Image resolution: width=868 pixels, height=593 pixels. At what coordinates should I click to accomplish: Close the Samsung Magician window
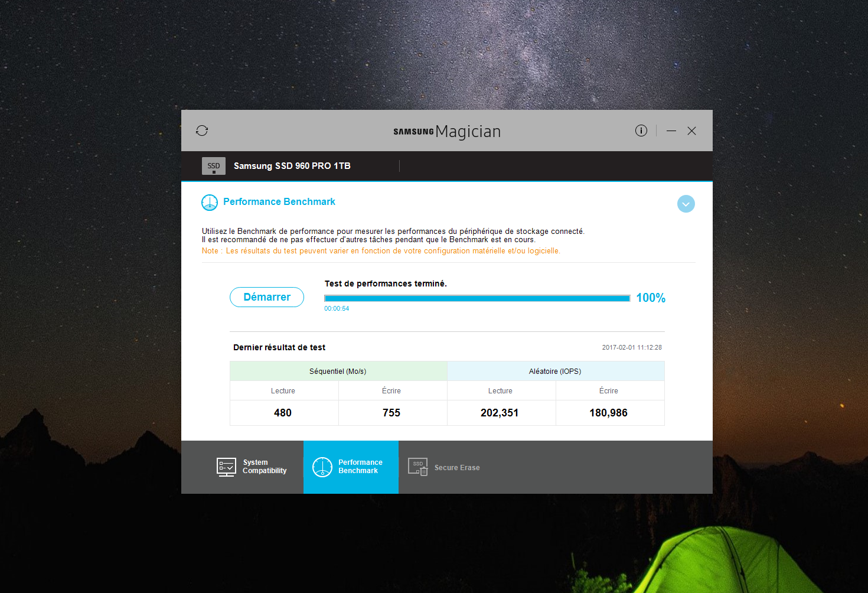pyautogui.click(x=692, y=131)
